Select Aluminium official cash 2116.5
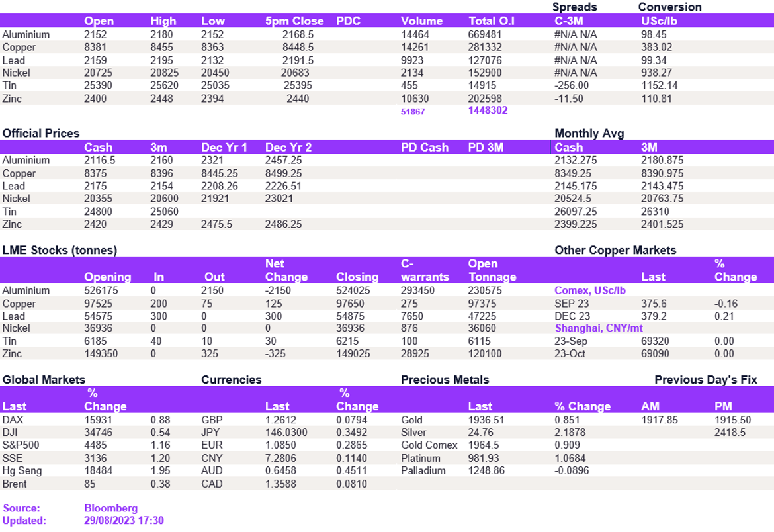Screen dimensions: 774x532 point(100,161)
